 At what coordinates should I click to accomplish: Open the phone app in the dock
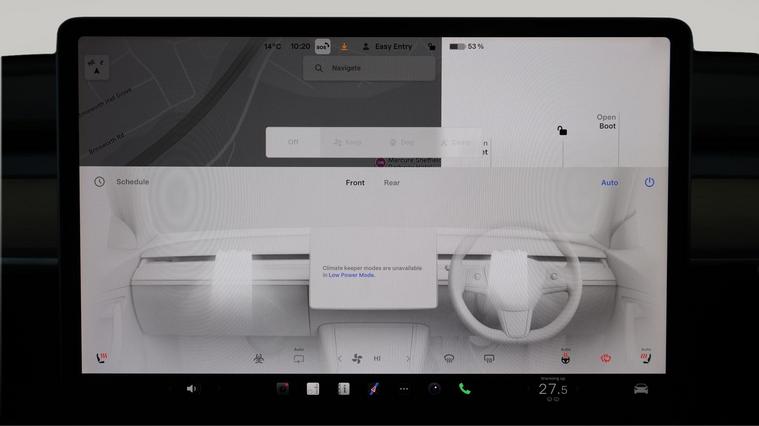465,389
